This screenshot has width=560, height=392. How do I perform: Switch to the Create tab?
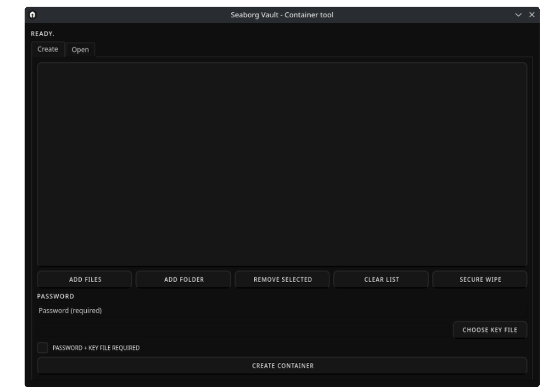coord(48,49)
